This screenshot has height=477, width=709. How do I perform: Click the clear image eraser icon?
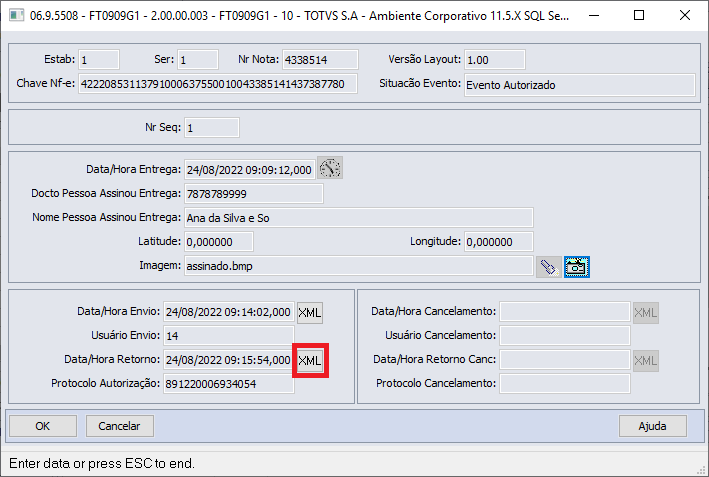tap(548, 267)
